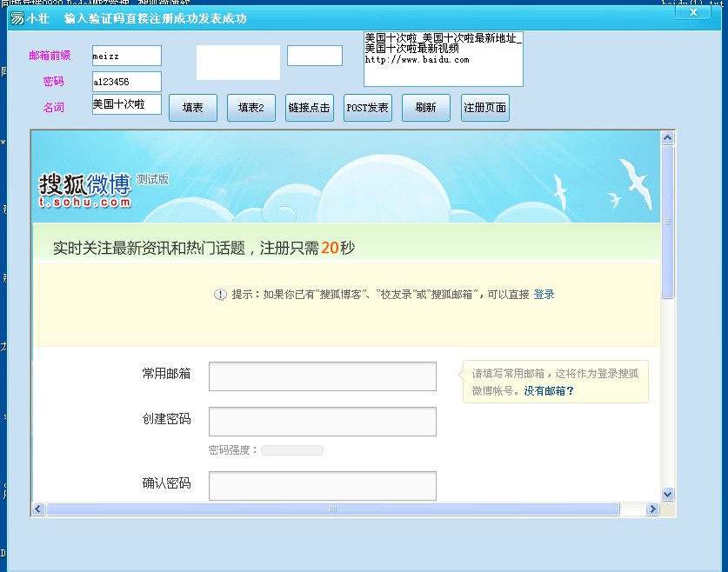This screenshot has height=572, width=728.
Task: Click the horizontal scrollbar right arrow
Action: point(654,509)
